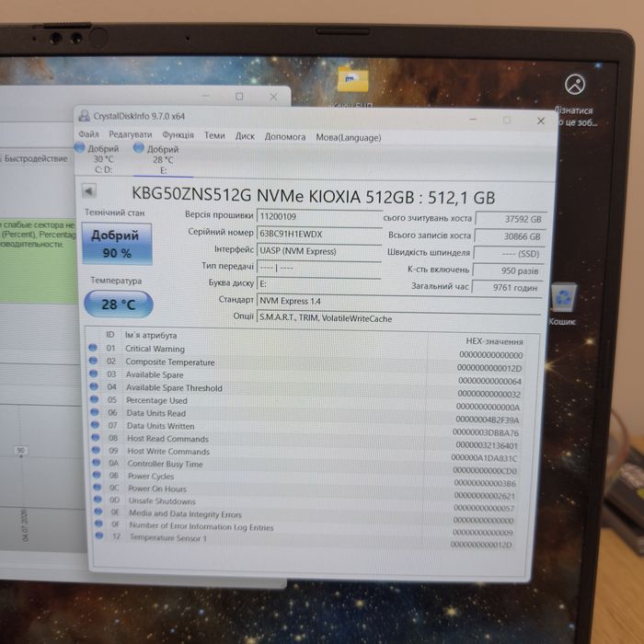This screenshot has height=644, width=644.
Task: Minimize the CrystalDiskInfo window
Action: tap(473, 120)
